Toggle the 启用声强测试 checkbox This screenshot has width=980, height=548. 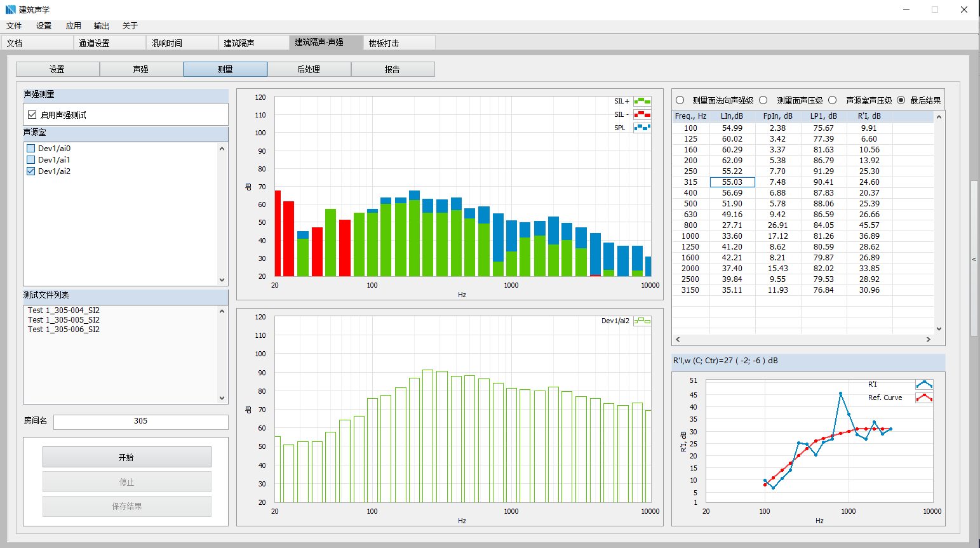point(32,115)
